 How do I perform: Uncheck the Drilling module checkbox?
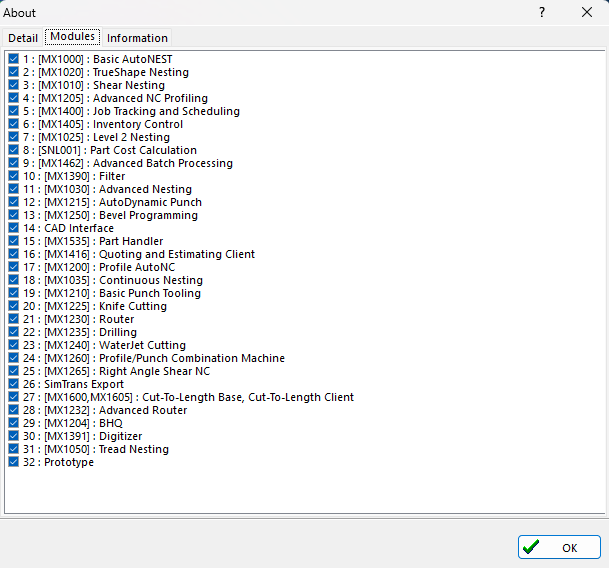coord(13,332)
